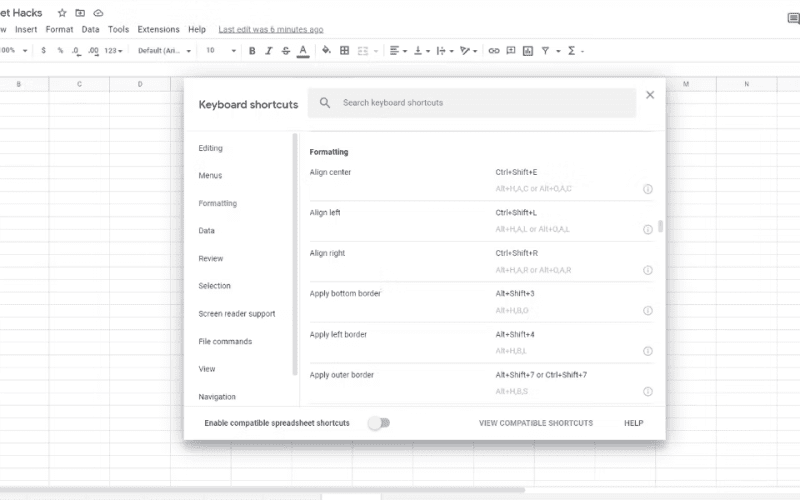
Task: Jump to Selection shortcuts category
Action: 214,286
